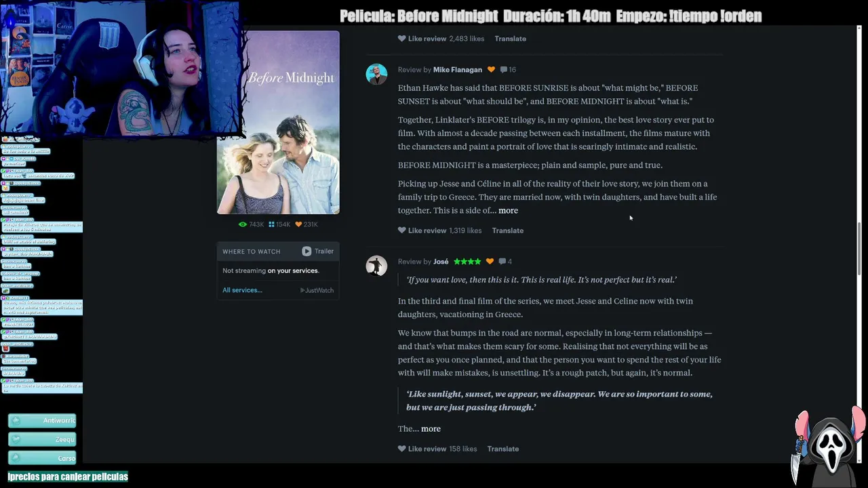Open Mike Flanagan's avatar
This screenshot has height=488, width=868.
click(376, 74)
